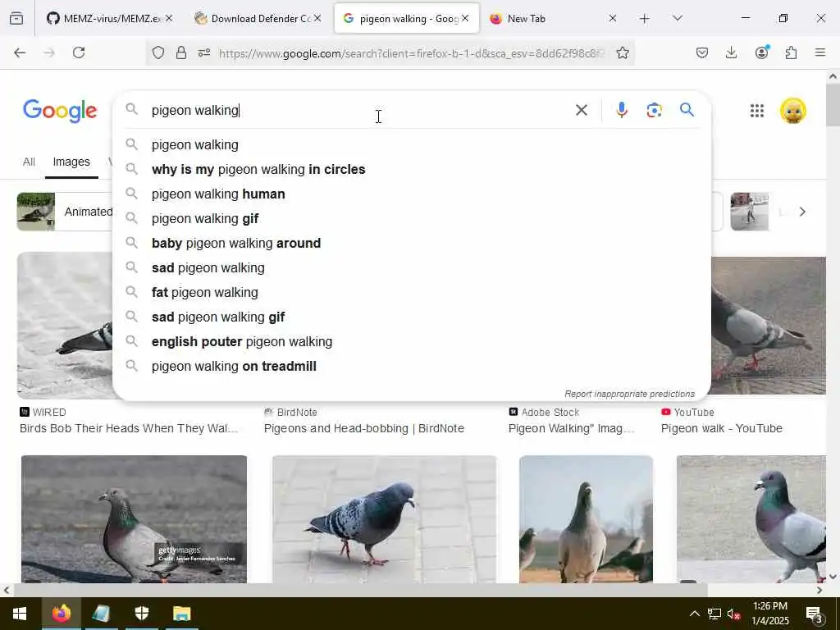The image size is (840, 630).
Task: Click the taskbar clock showing 1:26 PM
Action: (770, 614)
